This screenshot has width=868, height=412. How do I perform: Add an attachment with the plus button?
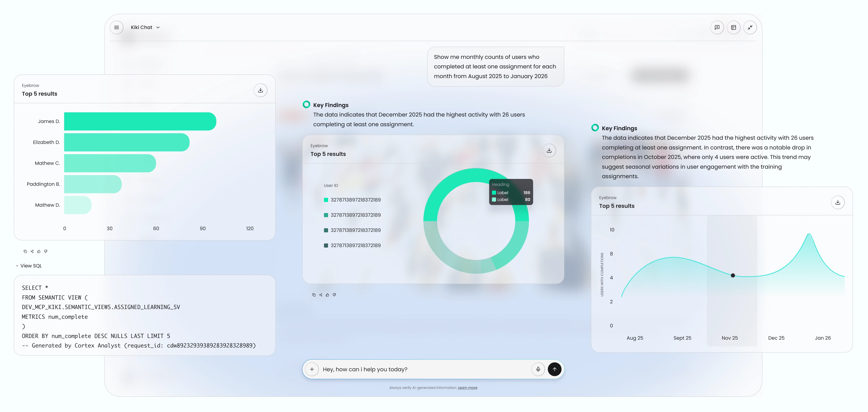[x=312, y=369]
